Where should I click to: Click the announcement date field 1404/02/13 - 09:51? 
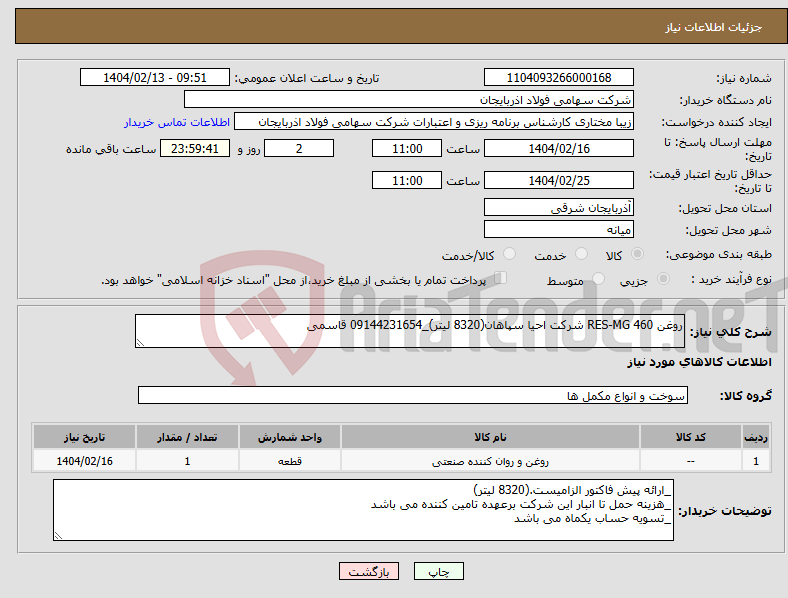(x=155, y=77)
